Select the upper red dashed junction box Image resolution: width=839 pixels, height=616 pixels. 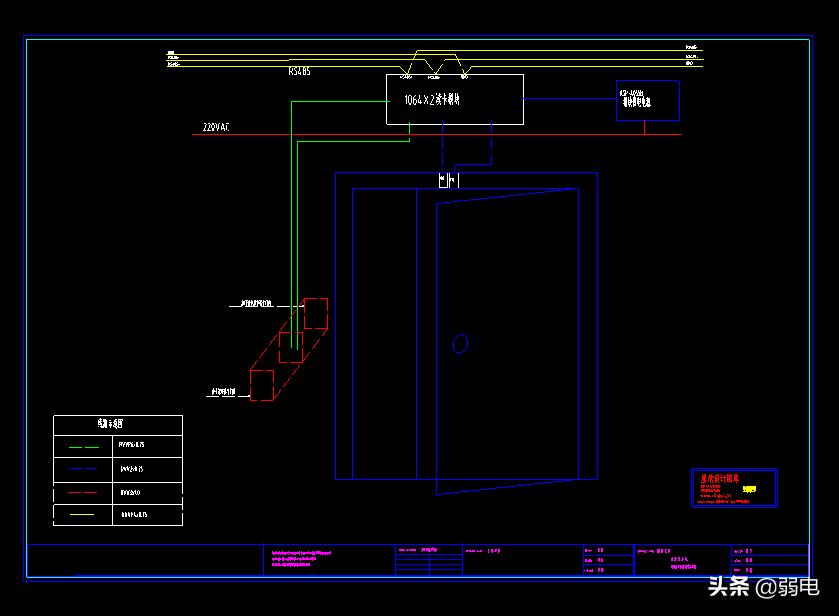tap(315, 313)
